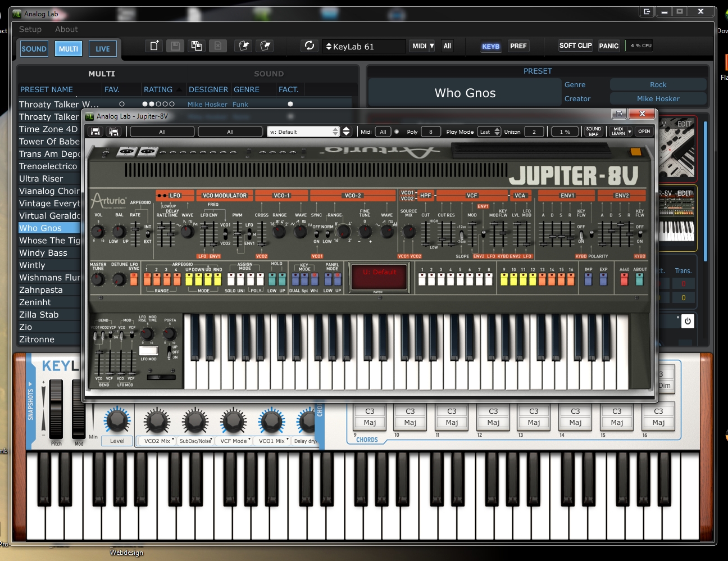The width and height of the screenshot is (728, 561).
Task: Toggle favorite circle for Throaty Talker W...
Action: [122, 104]
